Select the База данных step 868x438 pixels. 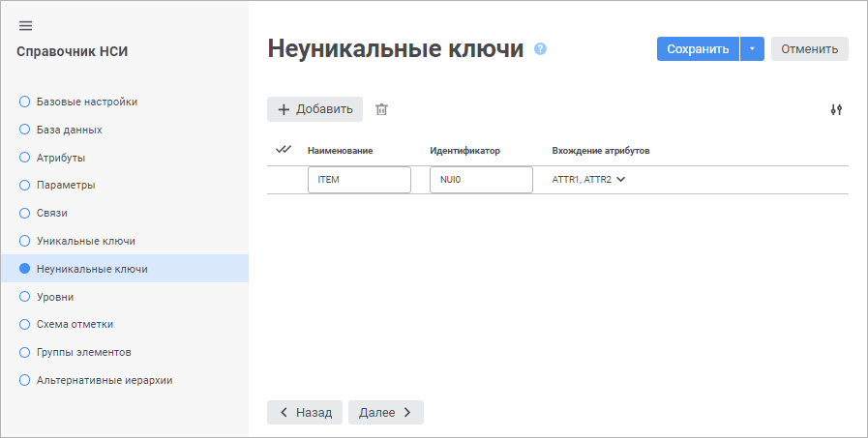[x=69, y=129]
